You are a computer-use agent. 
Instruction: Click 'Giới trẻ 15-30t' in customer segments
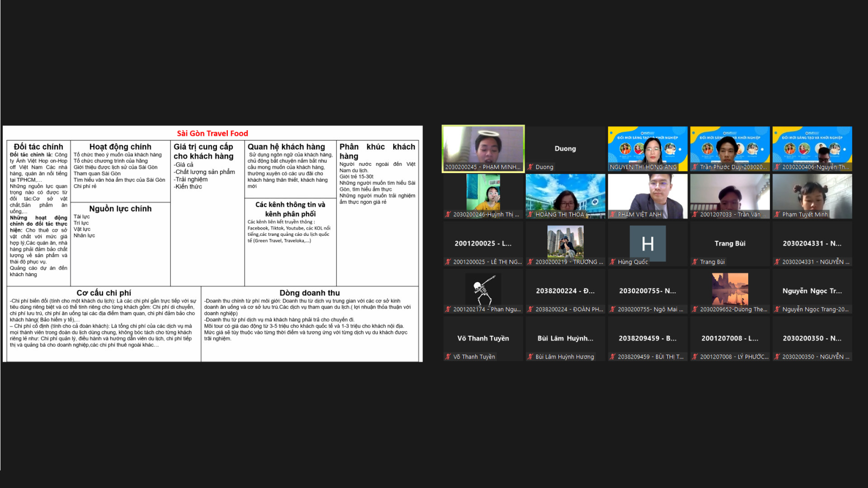click(x=356, y=177)
